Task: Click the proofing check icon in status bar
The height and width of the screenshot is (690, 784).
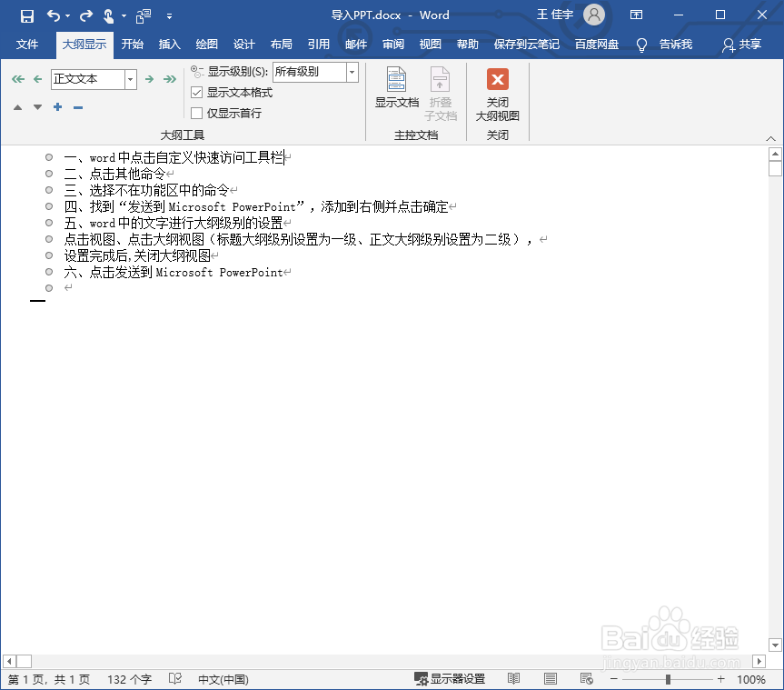Action: click(175, 679)
